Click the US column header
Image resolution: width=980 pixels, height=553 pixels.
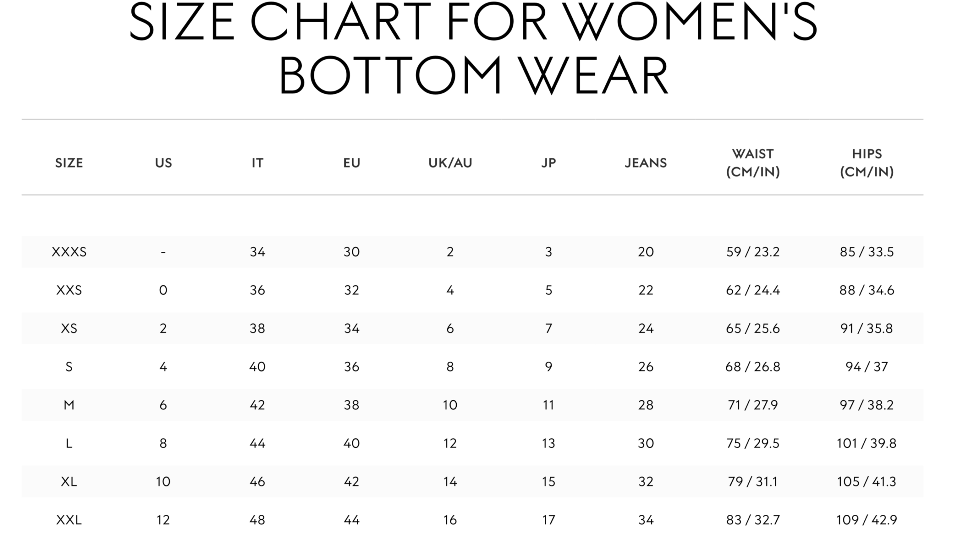[x=163, y=163]
